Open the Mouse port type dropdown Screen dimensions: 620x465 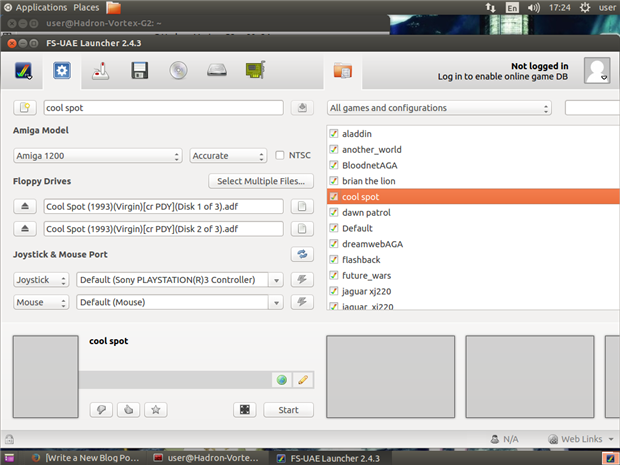(41, 302)
